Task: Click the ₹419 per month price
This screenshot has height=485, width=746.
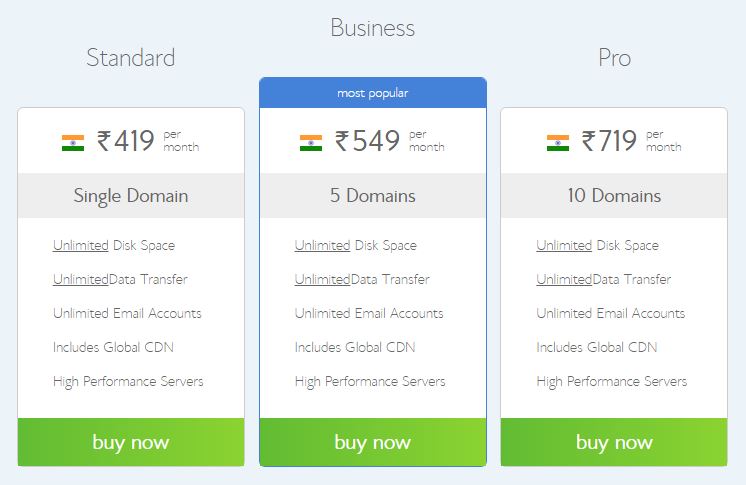Action: [x=148, y=141]
